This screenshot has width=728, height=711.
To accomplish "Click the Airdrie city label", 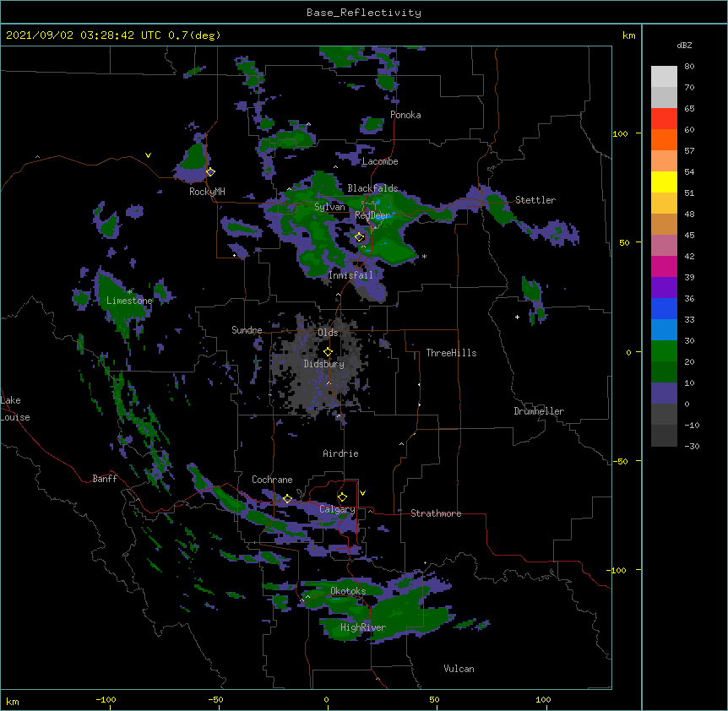I will click(340, 453).
